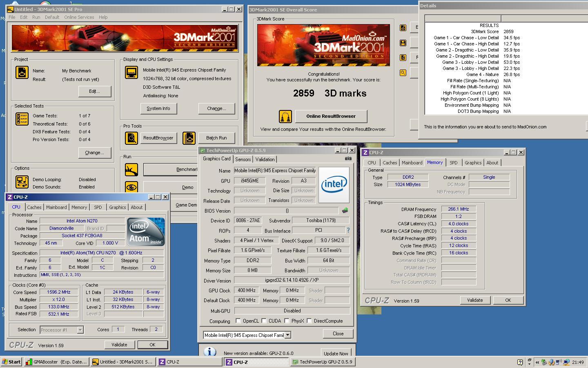Switch to the Sensors tab in GPU-Z

click(243, 159)
